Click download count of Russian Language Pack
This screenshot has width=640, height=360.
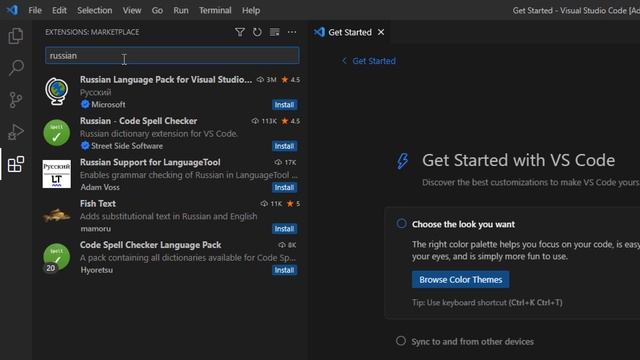(267, 80)
